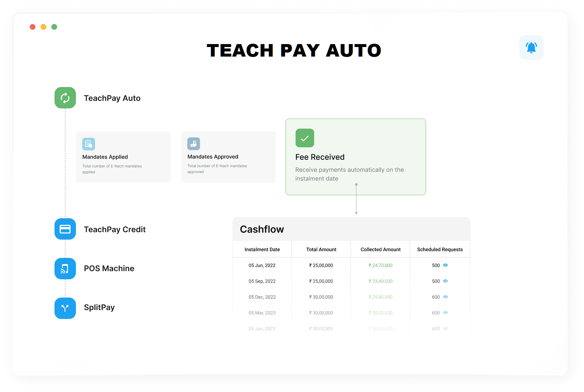The width and height of the screenshot is (584, 392).
Task: Click the Mandates Approved thumbs-up icon
Action: pyautogui.click(x=194, y=144)
